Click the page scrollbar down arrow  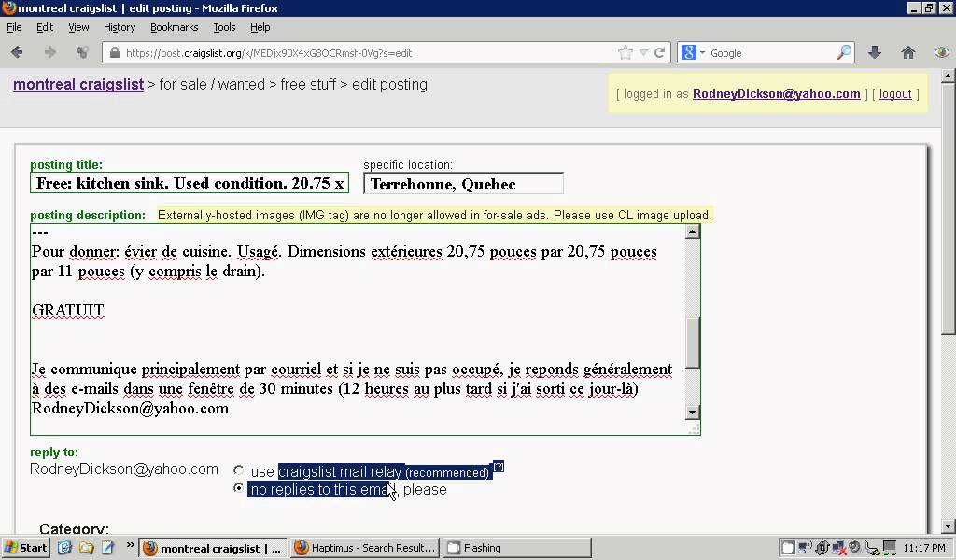click(x=949, y=526)
